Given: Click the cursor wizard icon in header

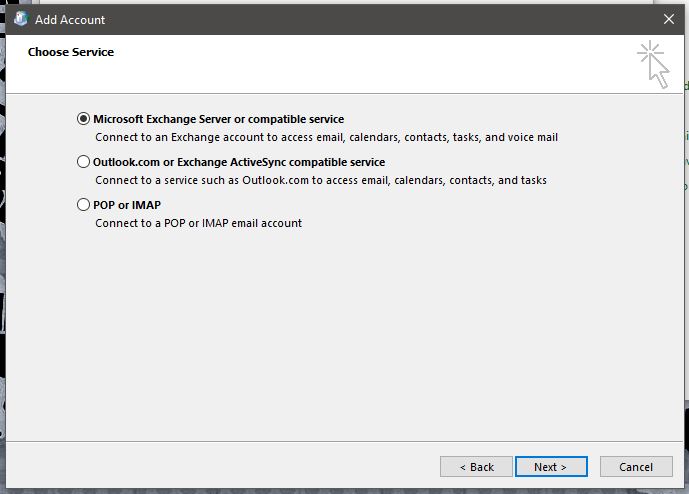Looking at the screenshot, I should (x=653, y=64).
